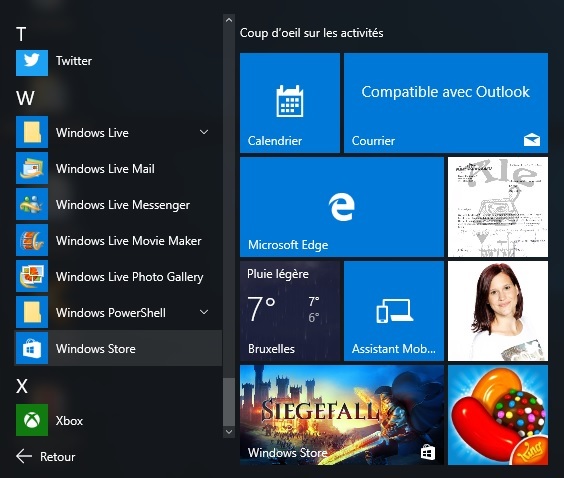Open the Windows Live Movie Maker icon
This screenshot has width=564, height=478.
point(32,240)
